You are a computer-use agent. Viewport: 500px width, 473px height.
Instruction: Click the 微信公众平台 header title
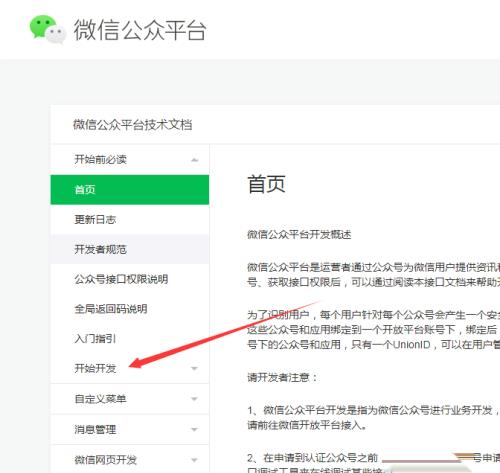140,30
